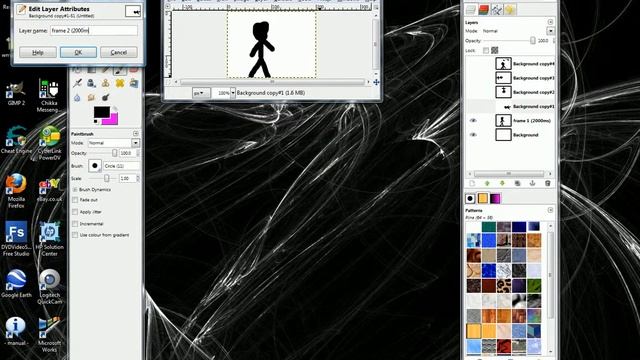Enable the Incremental checkbox
This screenshot has width=640, height=360.
tap(75, 224)
